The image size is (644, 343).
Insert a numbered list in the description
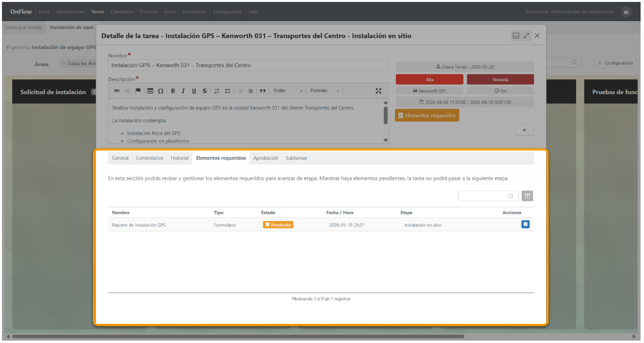click(x=217, y=91)
